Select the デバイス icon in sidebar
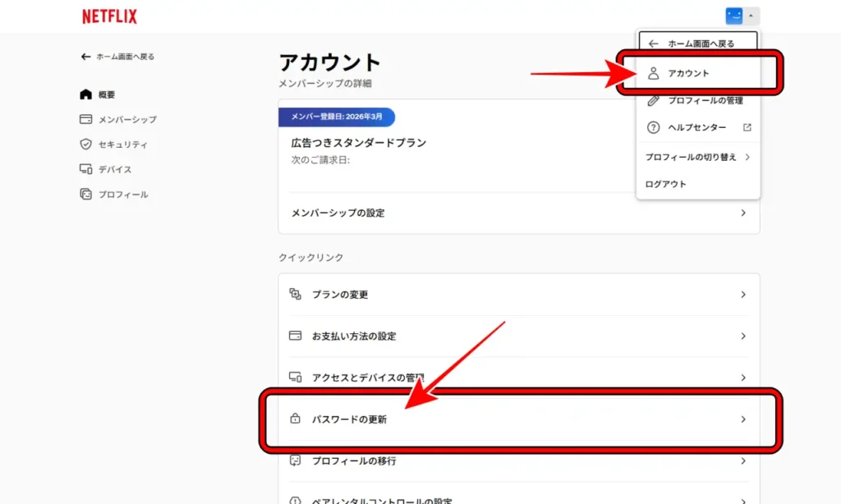 85,169
